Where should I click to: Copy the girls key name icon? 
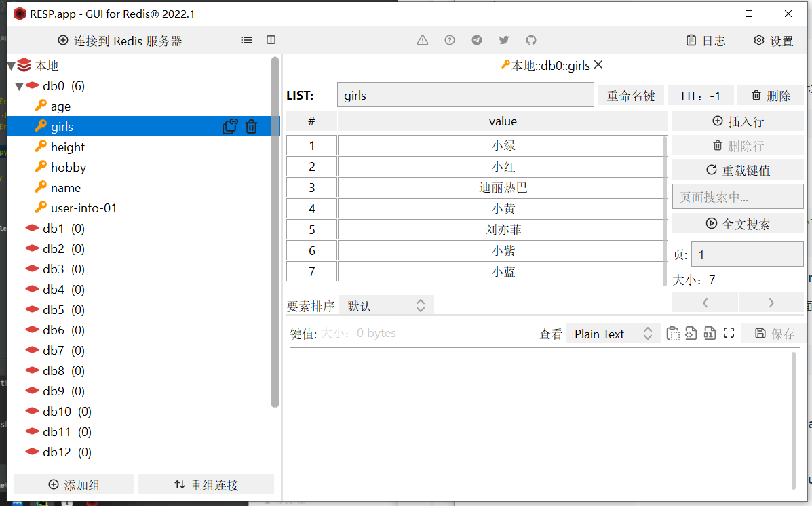pos(230,126)
